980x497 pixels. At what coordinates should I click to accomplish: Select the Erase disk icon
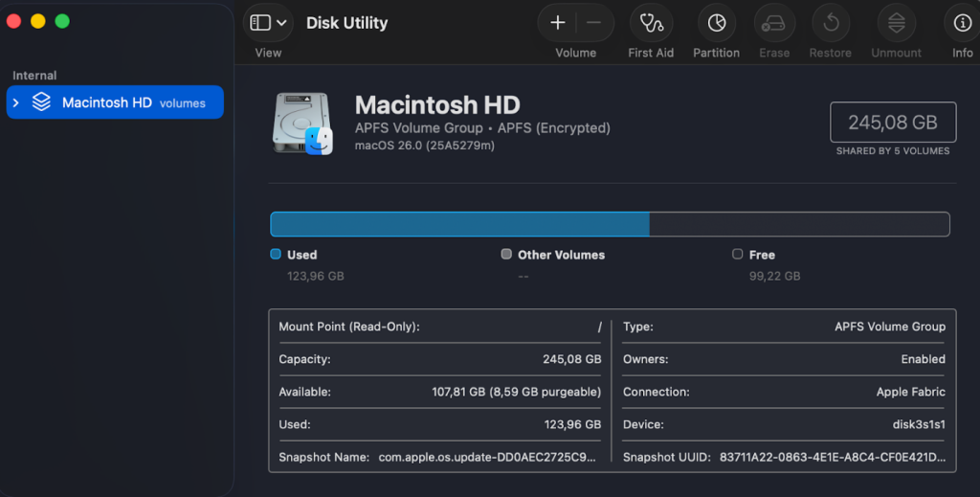point(773,24)
